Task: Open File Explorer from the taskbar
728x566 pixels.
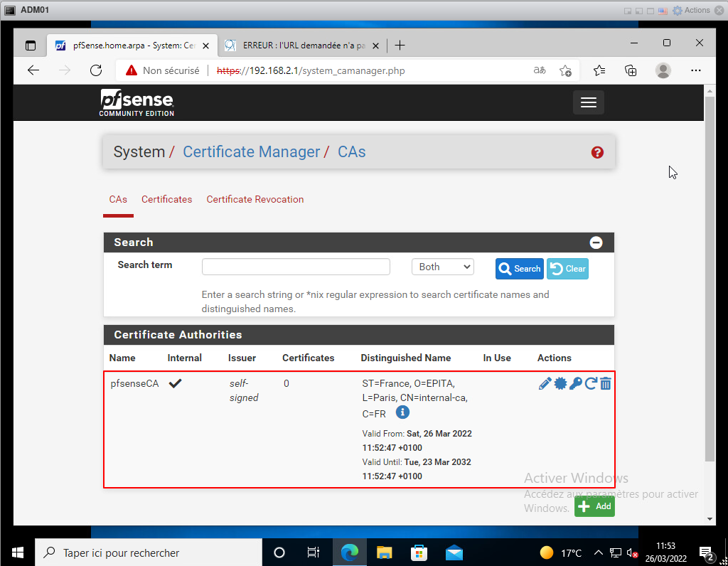Action: 384,552
